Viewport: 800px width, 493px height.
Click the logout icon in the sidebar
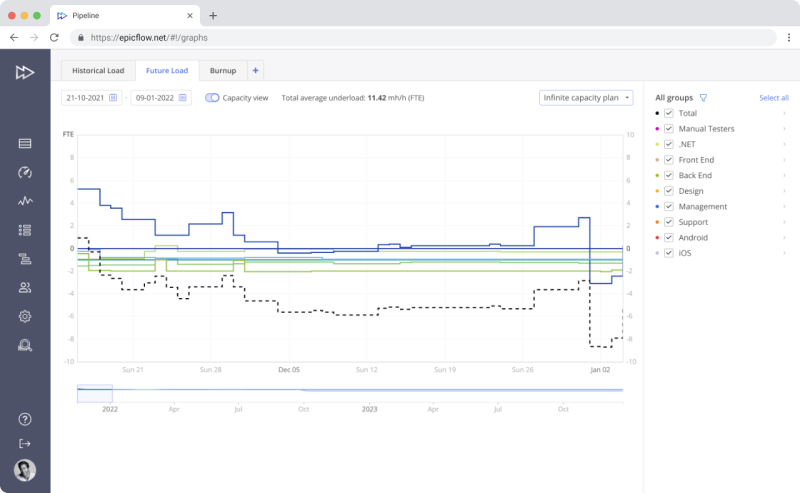point(25,443)
